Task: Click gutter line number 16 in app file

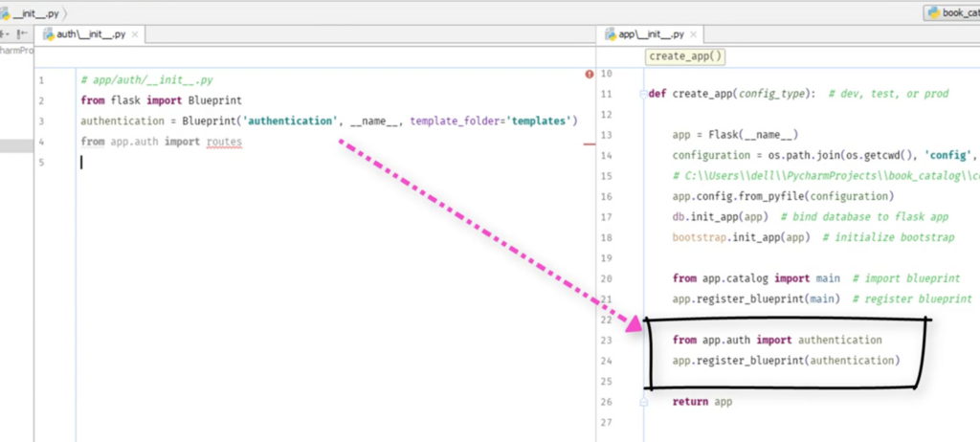Action: [607, 196]
